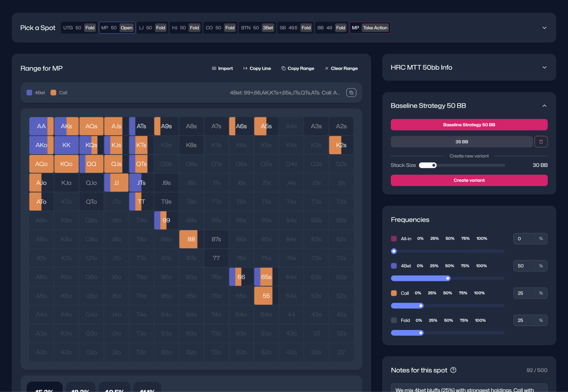Click the Copy Line arrow icon
Image resolution: width=568 pixels, height=392 pixels.
pyautogui.click(x=245, y=68)
